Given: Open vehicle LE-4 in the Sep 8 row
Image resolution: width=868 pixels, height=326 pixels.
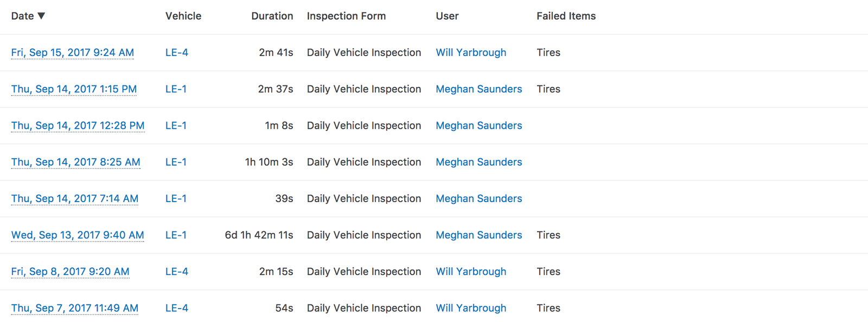Looking at the screenshot, I should 177,271.
